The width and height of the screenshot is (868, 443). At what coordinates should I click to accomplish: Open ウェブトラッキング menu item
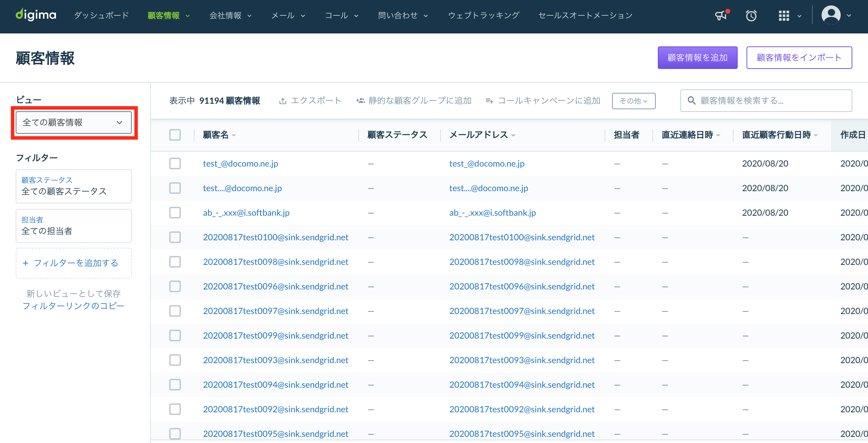pyautogui.click(x=484, y=15)
